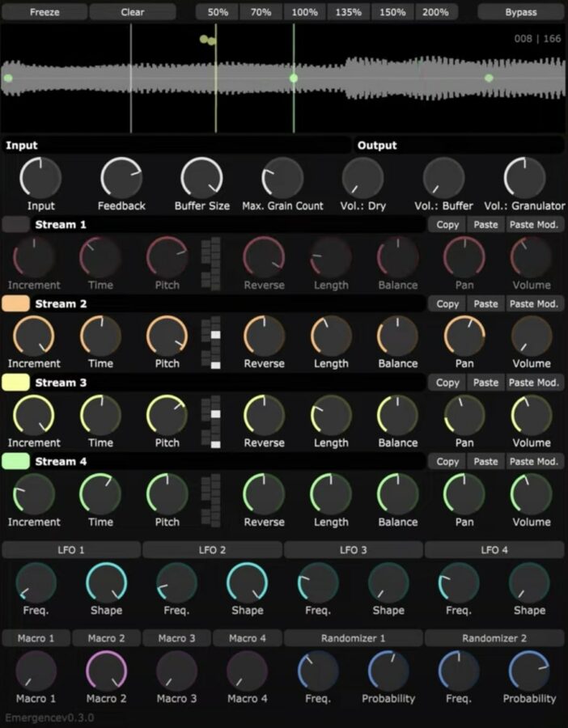Click the Input gain knob
The image size is (568, 728).
coord(40,177)
